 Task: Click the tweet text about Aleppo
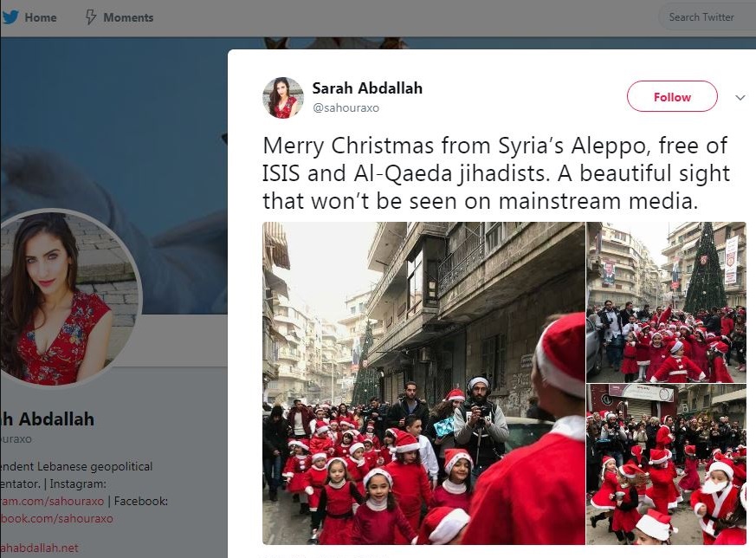click(x=496, y=172)
